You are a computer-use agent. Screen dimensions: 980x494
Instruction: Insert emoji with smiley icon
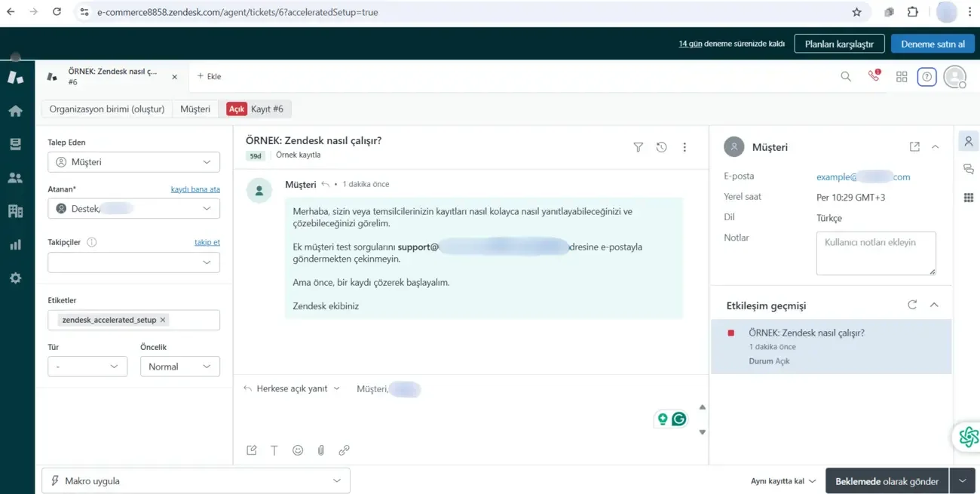[298, 450]
